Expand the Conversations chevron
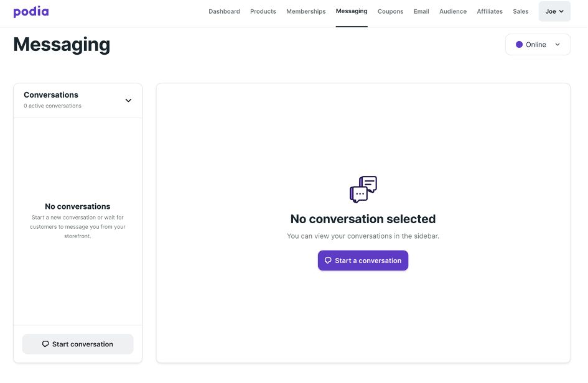588x383 pixels. (128, 101)
